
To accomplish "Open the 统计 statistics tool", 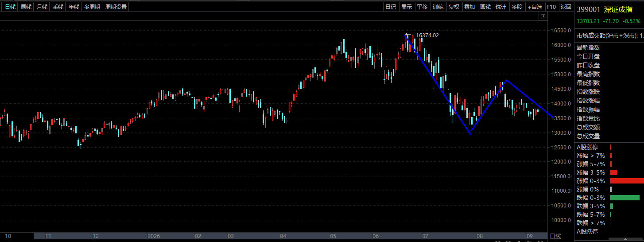I will tap(501, 7).
